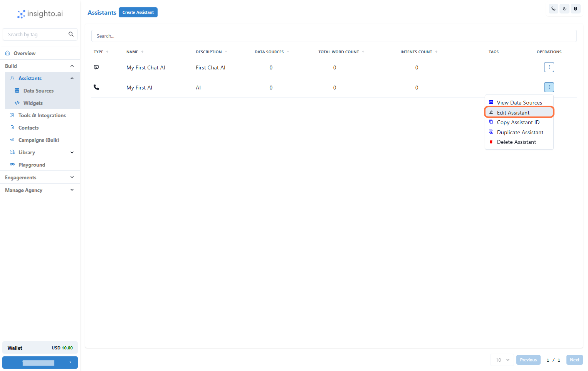Viewport: 588px width, 371px height.
Task: Open operations menu for My First Chat AI
Action: (x=549, y=67)
